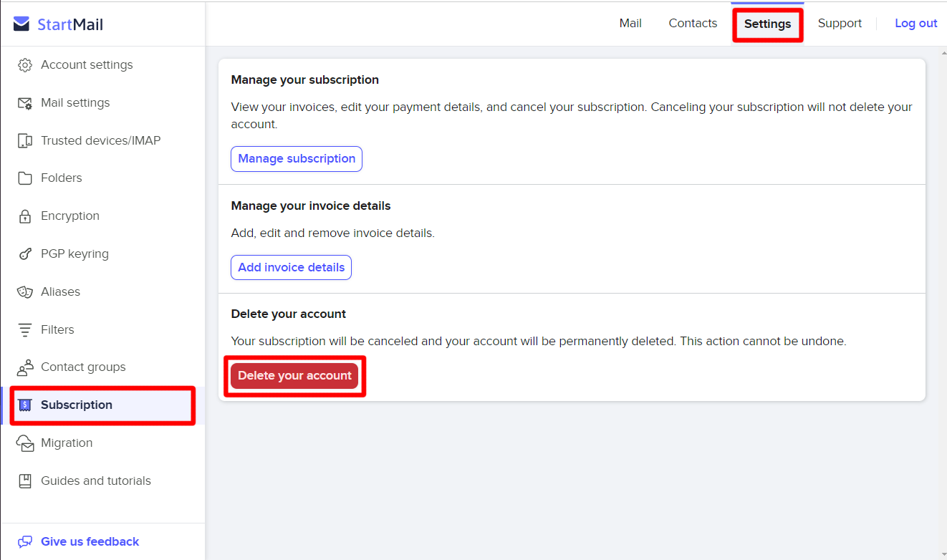
Task: Select the Contact groups icon
Action: pos(24,367)
